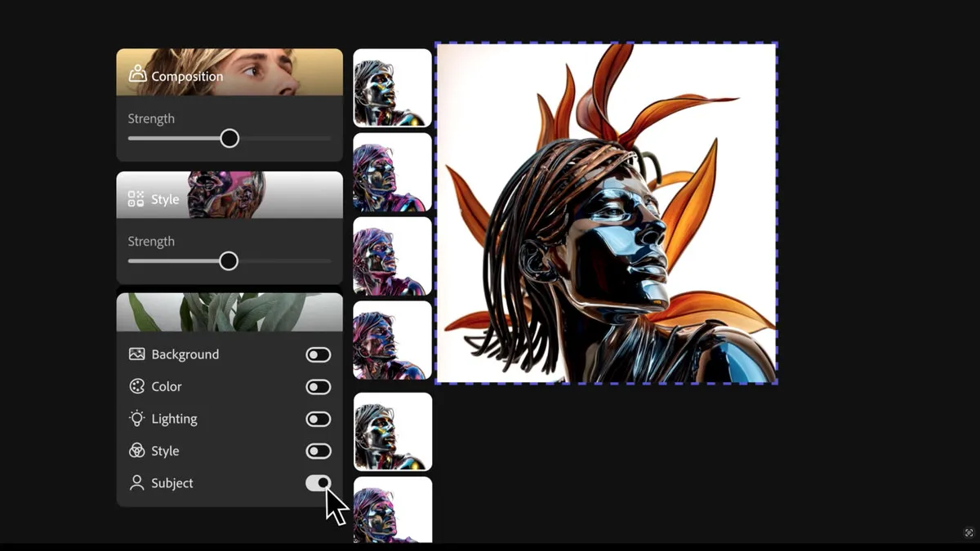Image resolution: width=980 pixels, height=551 pixels.
Task: Select the second thumbnail in the results strip
Action: point(392,172)
